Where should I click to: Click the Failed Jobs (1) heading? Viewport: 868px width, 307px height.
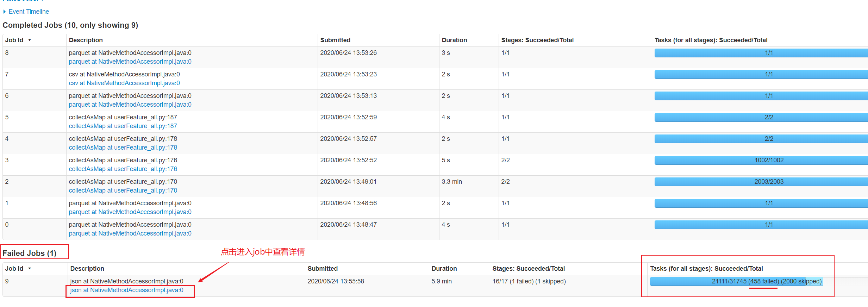click(x=29, y=253)
